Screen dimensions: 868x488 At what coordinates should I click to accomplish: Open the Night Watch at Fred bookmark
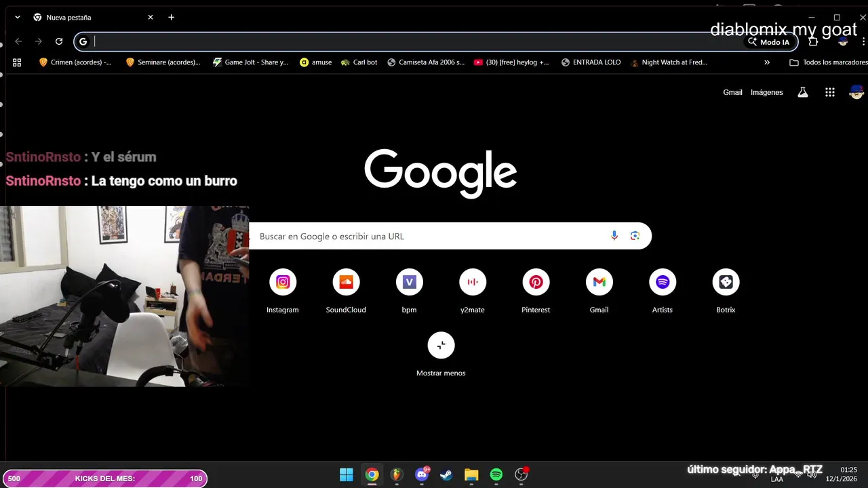tap(669, 62)
